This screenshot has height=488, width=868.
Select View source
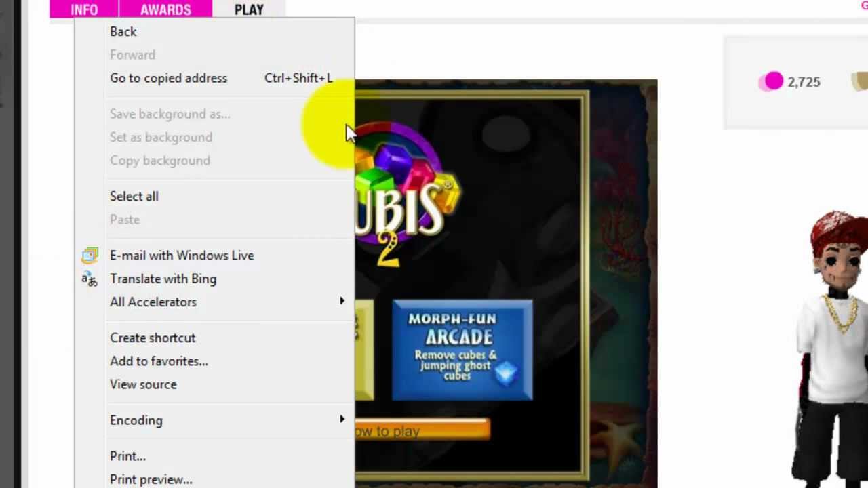click(214, 384)
